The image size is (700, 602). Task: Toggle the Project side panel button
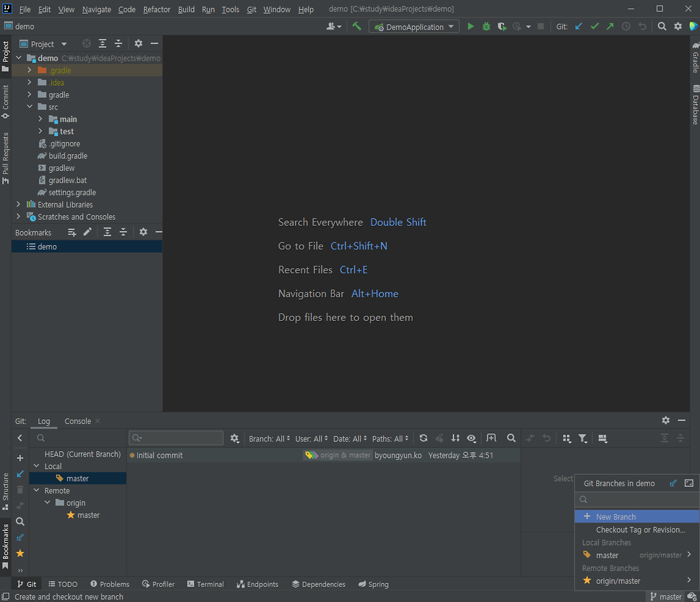[x=5, y=56]
